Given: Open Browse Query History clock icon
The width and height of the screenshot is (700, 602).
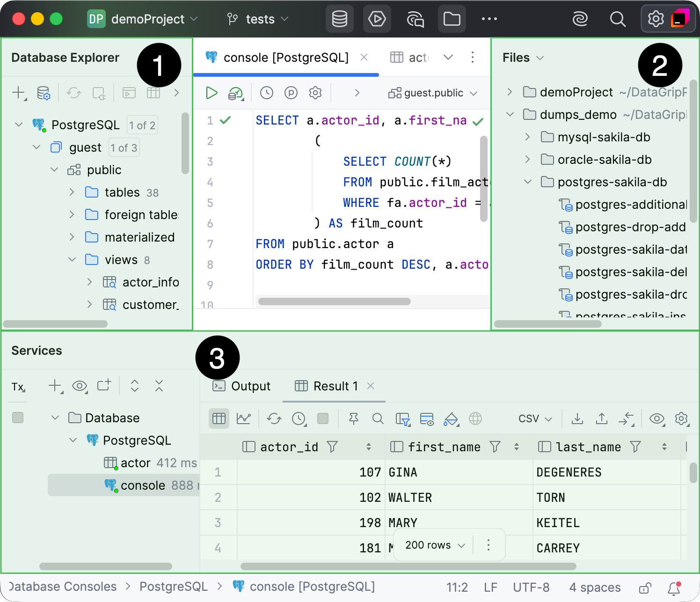Looking at the screenshot, I should pos(267,93).
